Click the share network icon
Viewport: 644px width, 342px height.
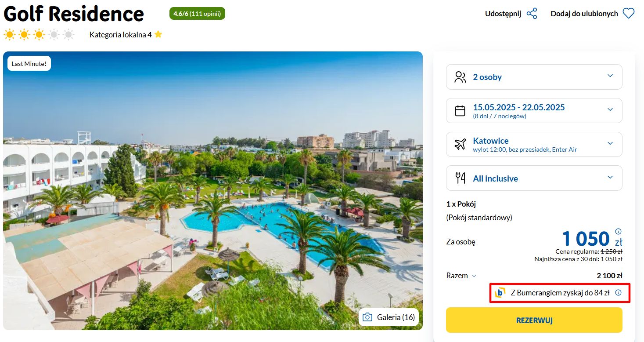point(532,14)
